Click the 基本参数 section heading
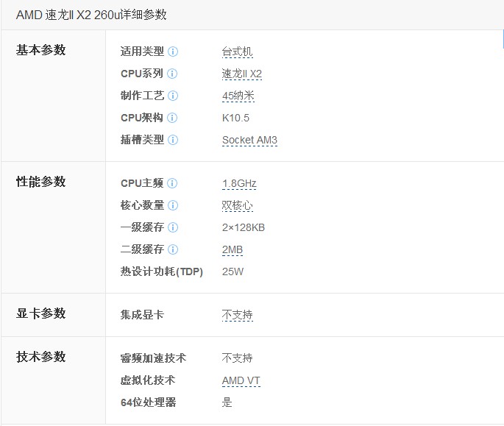 [40, 50]
